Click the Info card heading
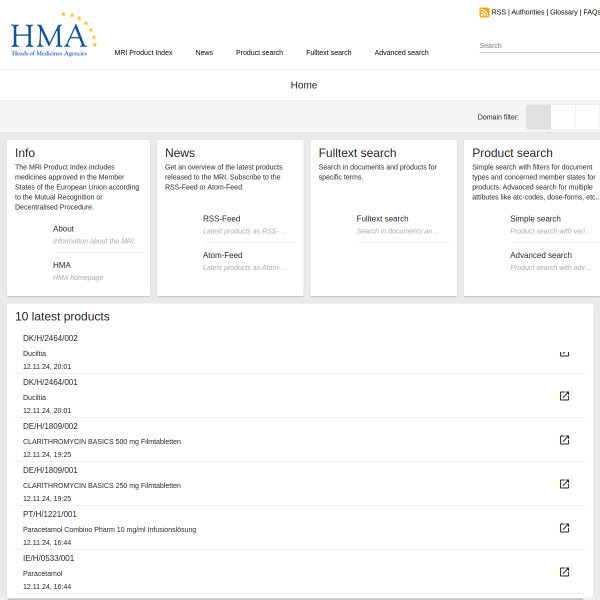The image size is (600, 600). pos(25,153)
